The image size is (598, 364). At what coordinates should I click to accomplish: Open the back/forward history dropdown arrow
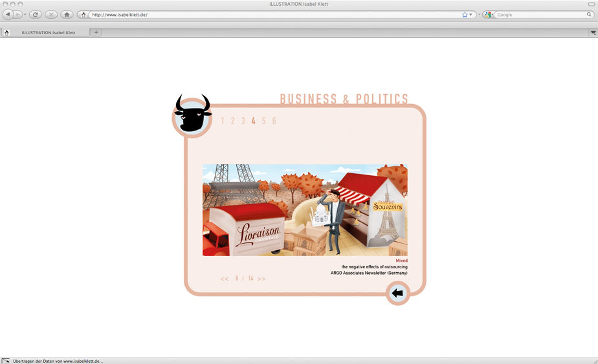coord(25,14)
